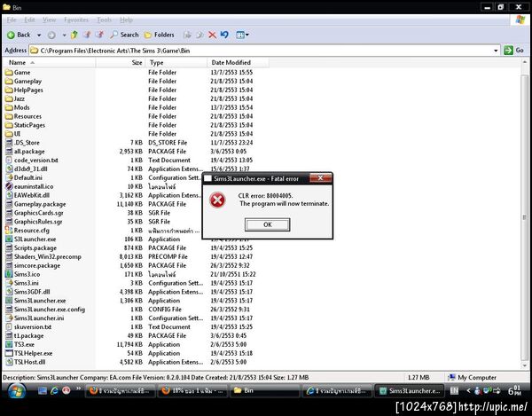Click the Back toolbar button

pyautogui.click(x=19, y=35)
